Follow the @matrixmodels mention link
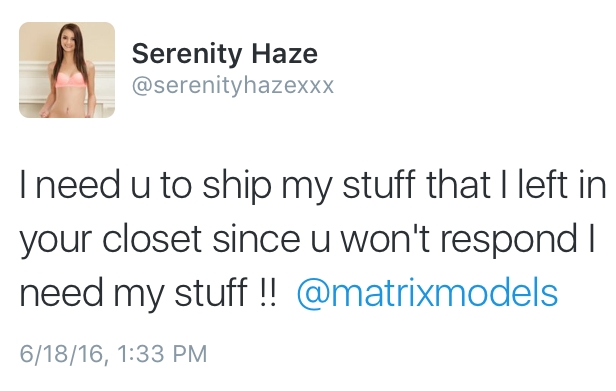This screenshot has width=616, height=391. (427, 293)
